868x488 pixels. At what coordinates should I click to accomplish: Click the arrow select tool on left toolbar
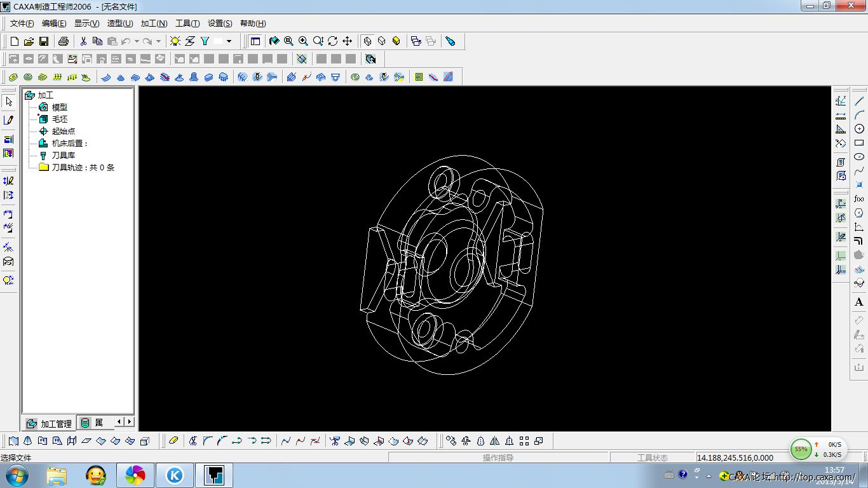tap(8, 102)
